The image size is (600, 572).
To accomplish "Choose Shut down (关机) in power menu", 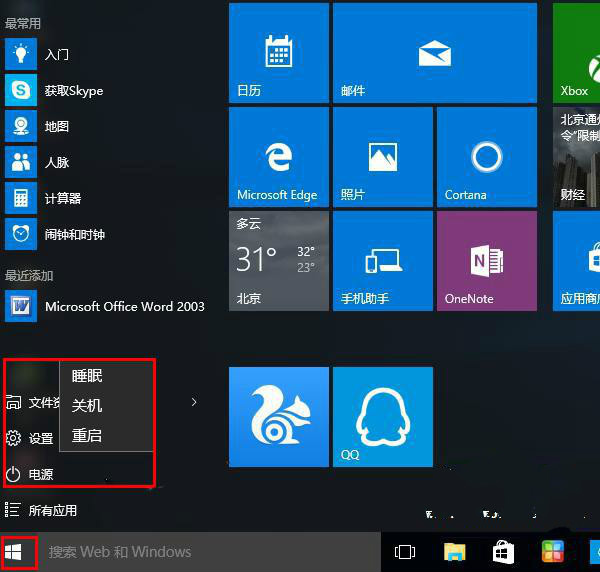I will [88, 406].
